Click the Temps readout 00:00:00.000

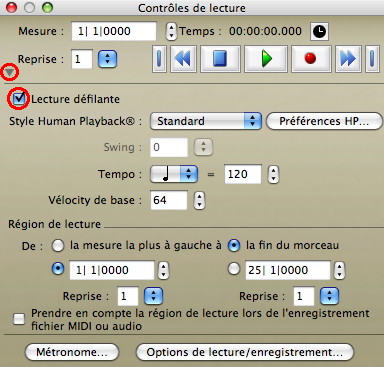tap(265, 31)
